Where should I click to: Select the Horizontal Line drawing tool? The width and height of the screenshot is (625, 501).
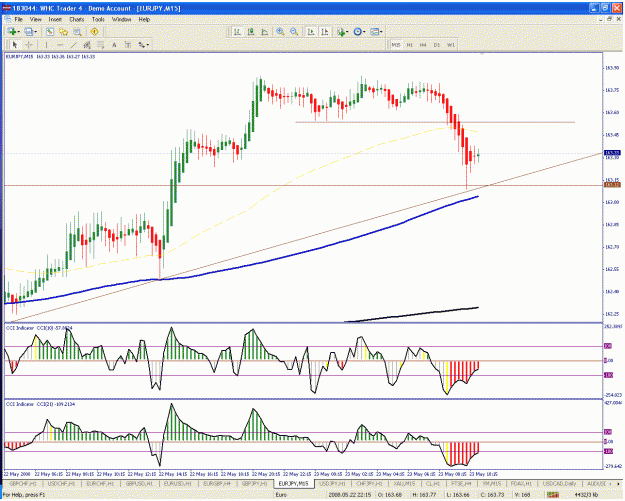(x=60, y=45)
